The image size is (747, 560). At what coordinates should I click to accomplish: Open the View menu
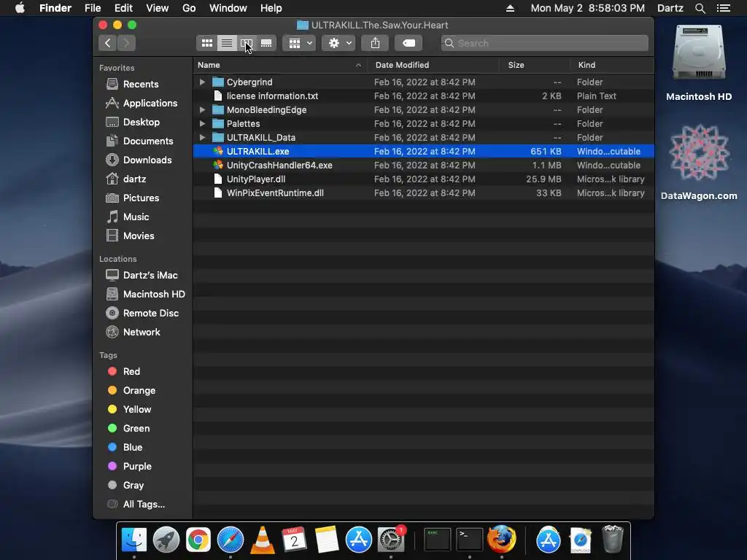(158, 8)
